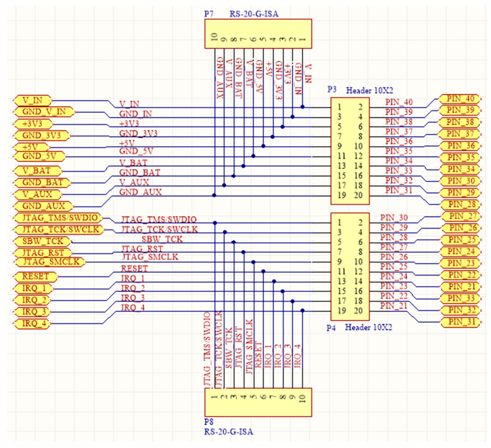Screen dimensions: 491x448
Task: Click the P4 Header 10X2 component body
Action: point(350,266)
